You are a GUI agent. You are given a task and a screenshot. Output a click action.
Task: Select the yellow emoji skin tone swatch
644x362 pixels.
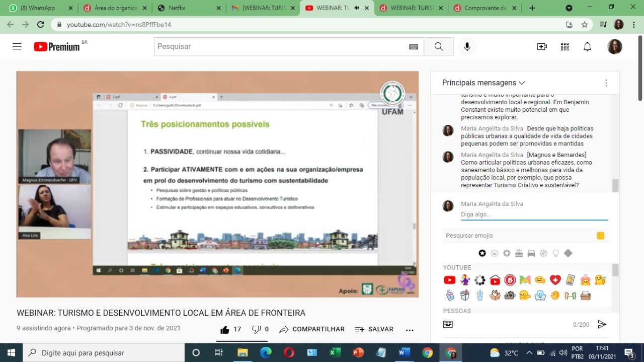pyautogui.click(x=600, y=236)
